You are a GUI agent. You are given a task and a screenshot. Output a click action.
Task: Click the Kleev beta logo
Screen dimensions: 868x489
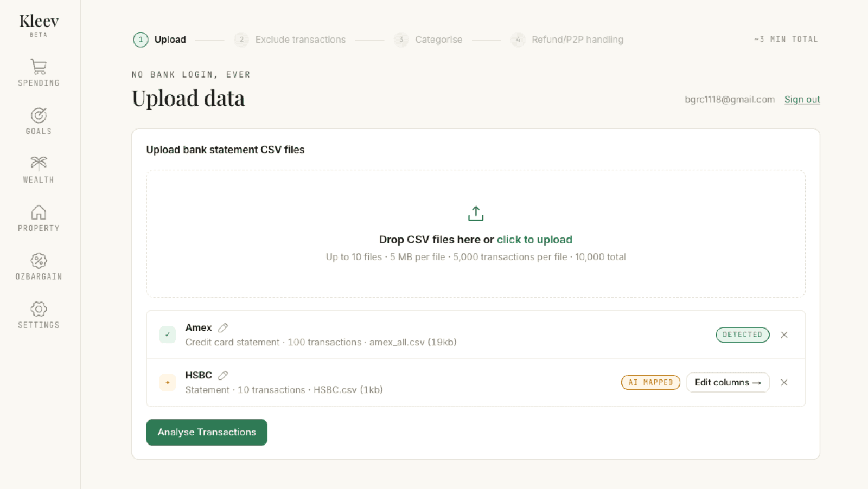pyautogui.click(x=39, y=25)
